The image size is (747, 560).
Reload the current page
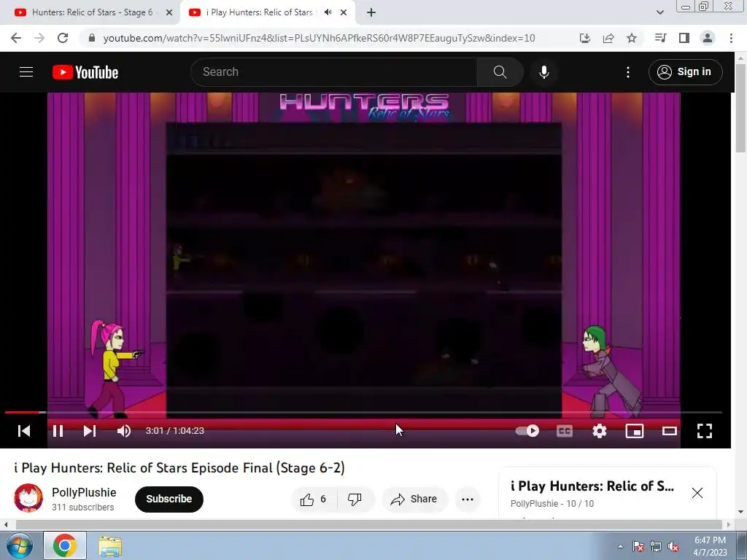click(63, 38)
